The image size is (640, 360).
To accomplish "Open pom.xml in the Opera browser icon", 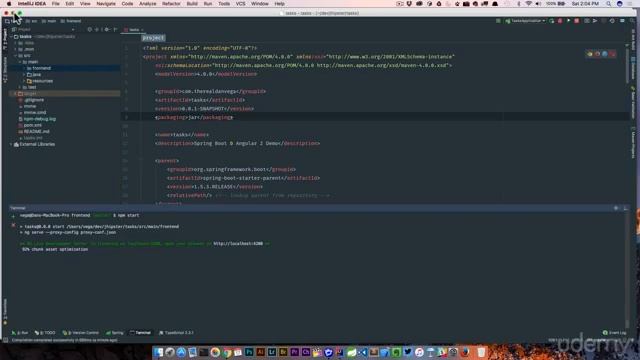I will click(612, 54).
